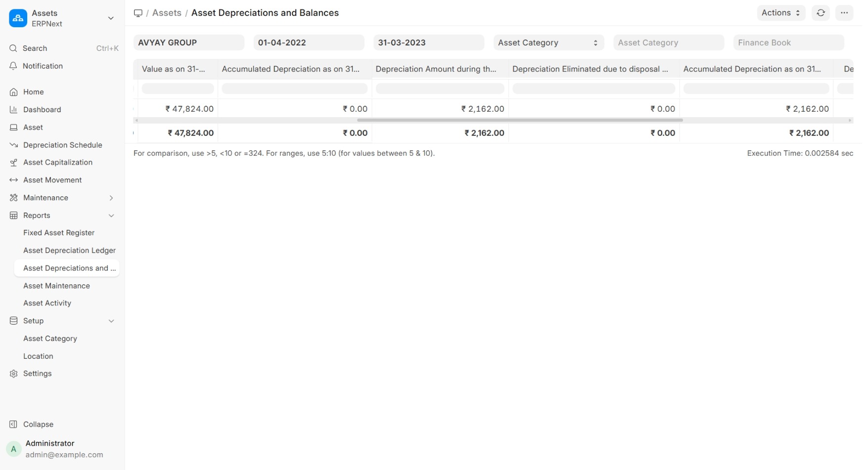Click the Assets app logo icon

pos(18,18)
